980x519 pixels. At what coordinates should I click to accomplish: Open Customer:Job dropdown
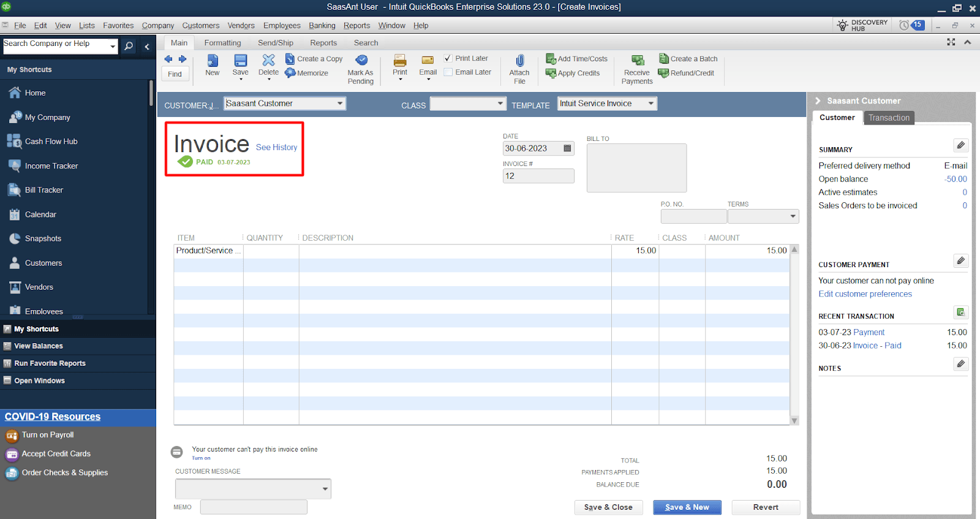(x=340, y=104)
